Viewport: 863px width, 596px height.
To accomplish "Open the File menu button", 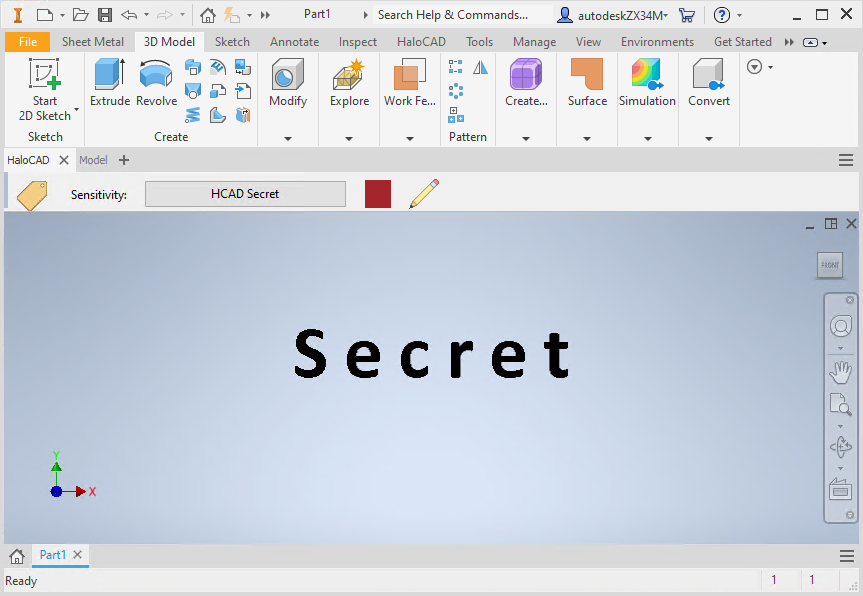I will click(27, 42).
